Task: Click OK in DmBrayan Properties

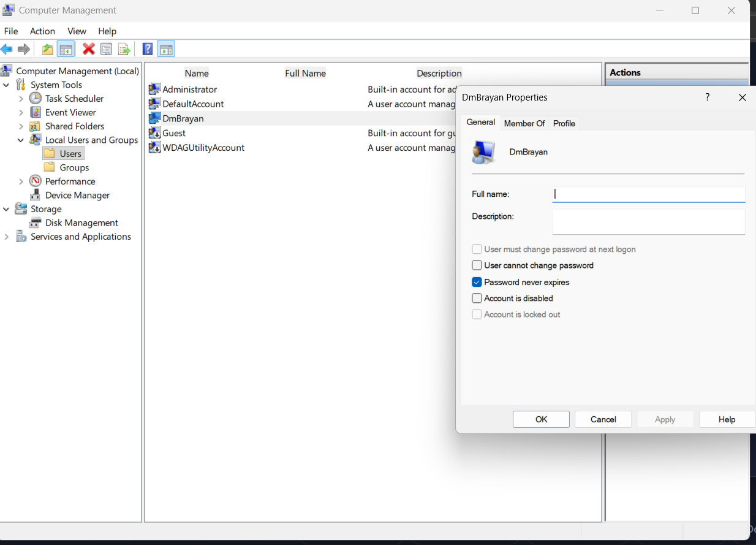Action: coord(542,419)
